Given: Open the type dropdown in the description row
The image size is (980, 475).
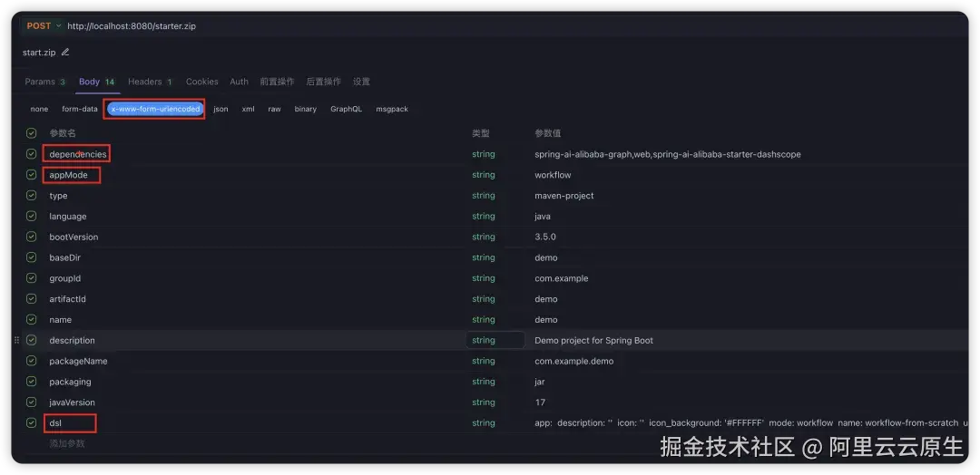Looking at the screenshot, I should (495, 340).
